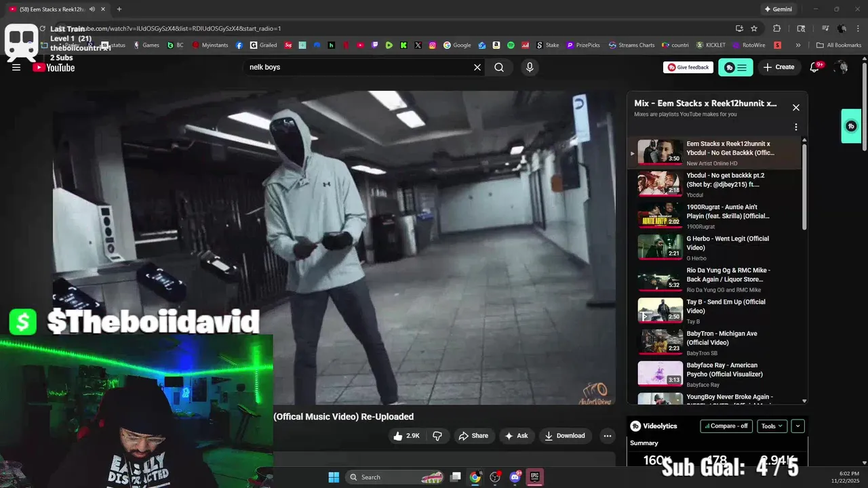Open the Grailed bookmark

263,45
